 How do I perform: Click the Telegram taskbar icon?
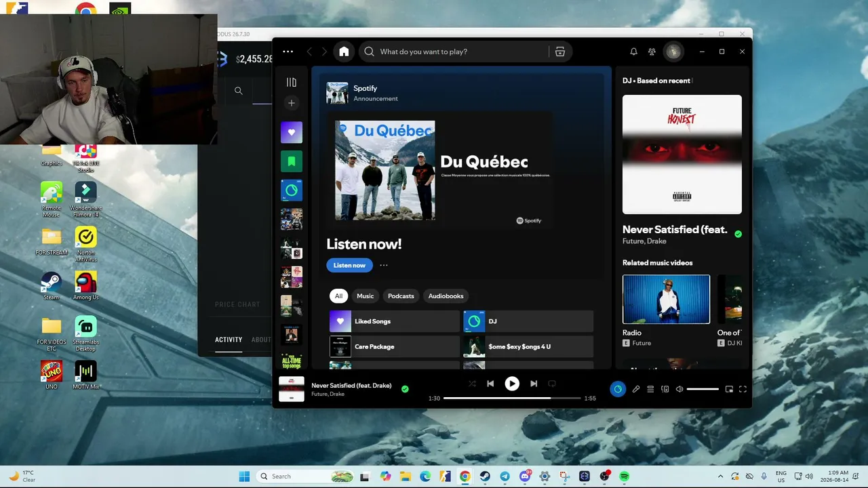pos(505,476)
